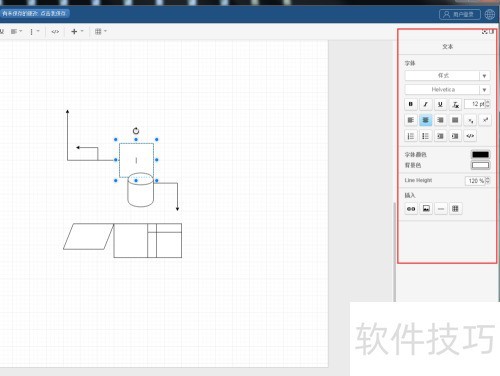Open the table dropdown in toolbar
Screen dimensions: 500x376
100,31
